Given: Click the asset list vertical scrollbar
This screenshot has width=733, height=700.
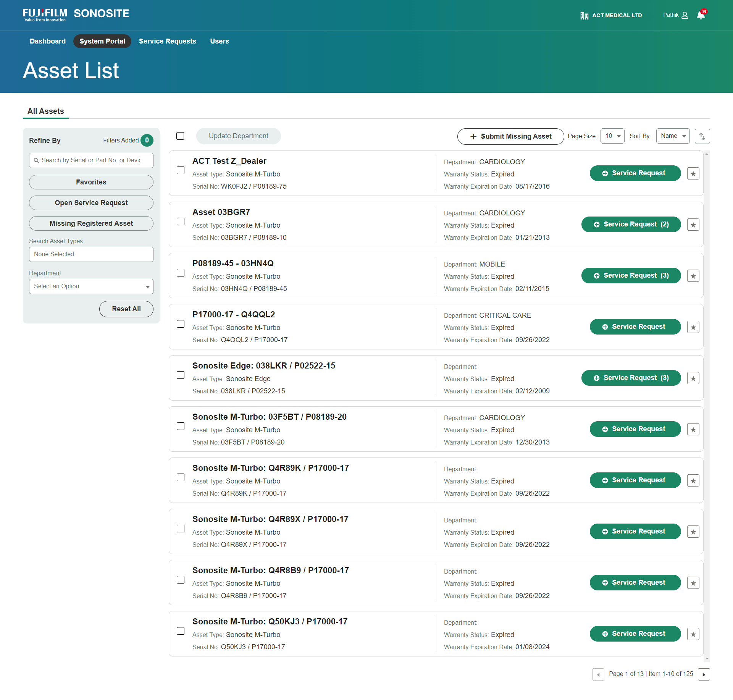Looking at the screenshot, I should 707,406.
